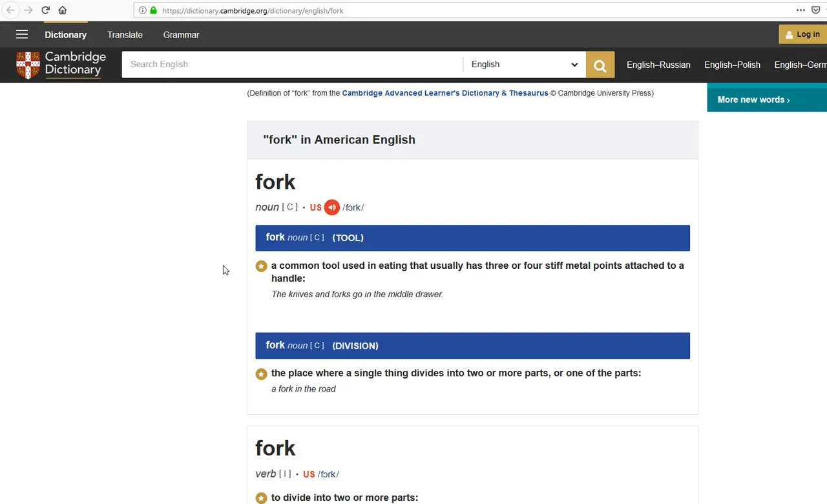This screenshot has width=827, height=504.
Task: Click the browser home icon
Action: (63, 10)
